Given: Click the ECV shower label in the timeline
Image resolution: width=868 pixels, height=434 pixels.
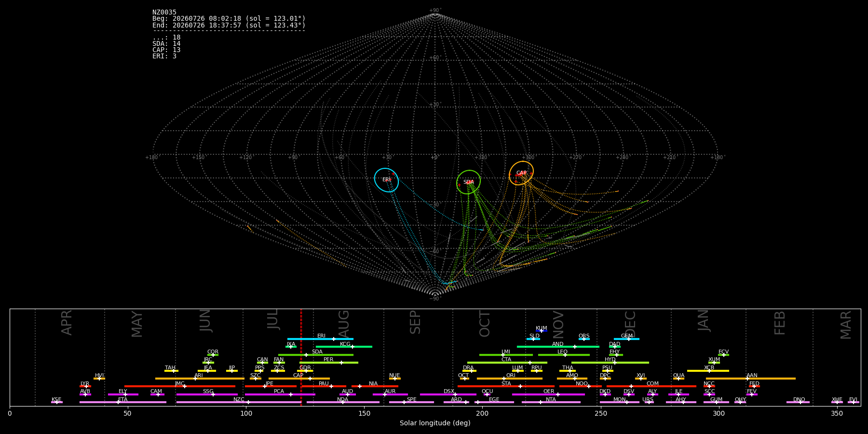Looking at the screenshot, I should (723, 352).
